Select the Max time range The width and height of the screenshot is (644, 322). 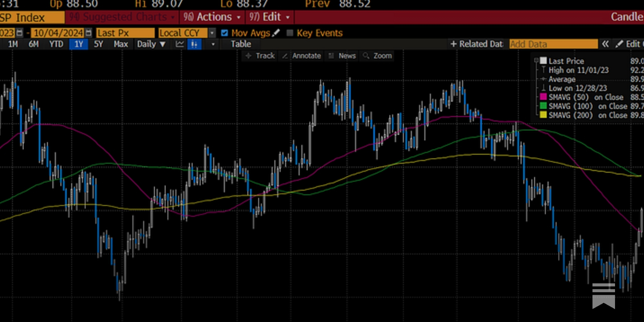[x=121, y=44]
